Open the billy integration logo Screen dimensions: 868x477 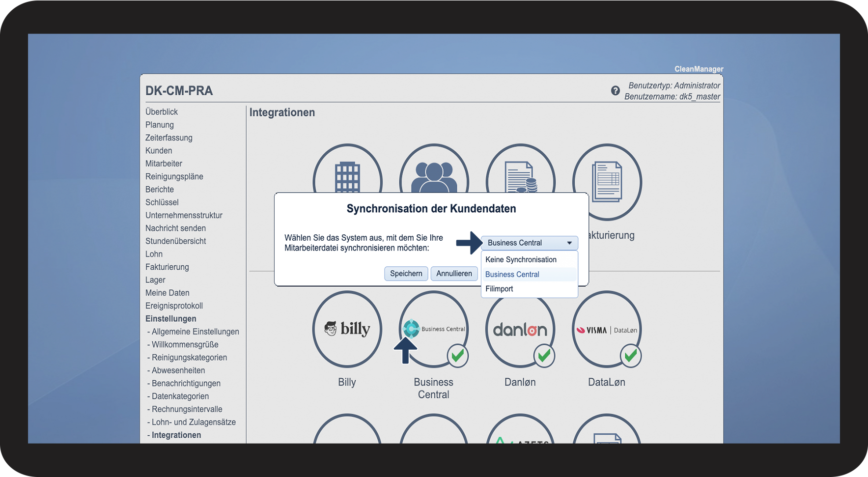[347, 329]
